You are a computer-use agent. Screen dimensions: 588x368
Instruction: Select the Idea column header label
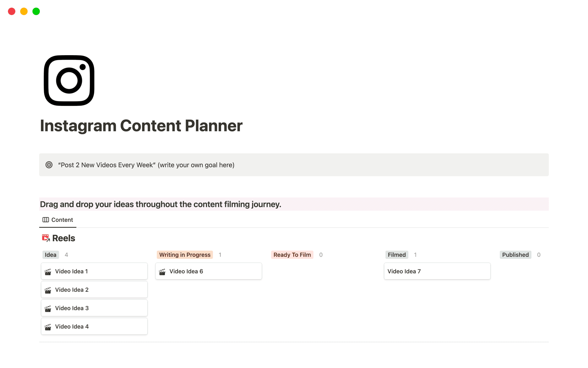tap(50, 255)
